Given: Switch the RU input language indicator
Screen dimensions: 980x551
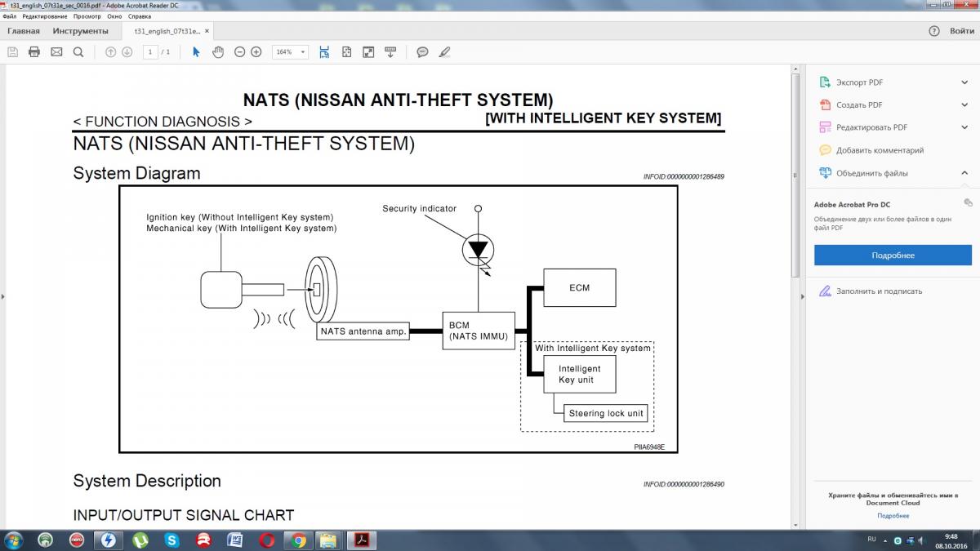Looking at the screenshot, I should click(x=871, y=540).
